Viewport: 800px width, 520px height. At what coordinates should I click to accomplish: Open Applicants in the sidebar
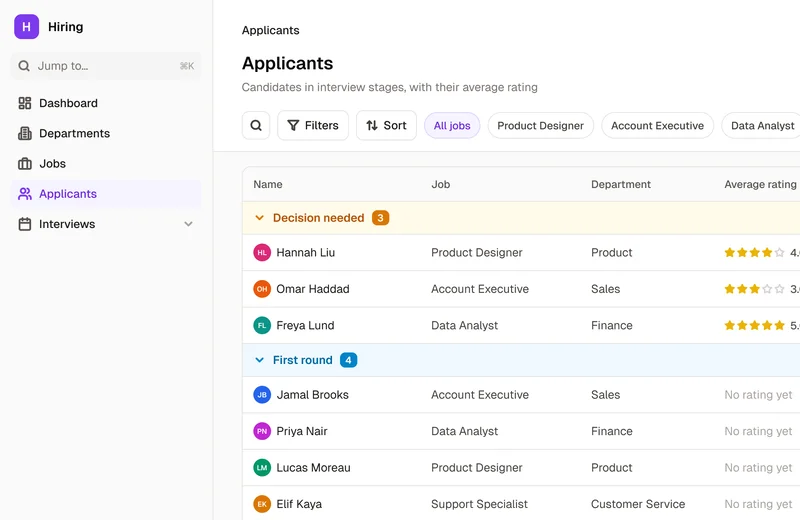pos(106,194)
